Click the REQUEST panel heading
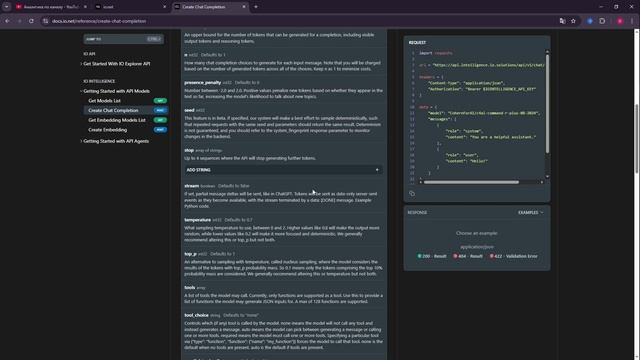640x360 pixels. [x=417, y=42]
